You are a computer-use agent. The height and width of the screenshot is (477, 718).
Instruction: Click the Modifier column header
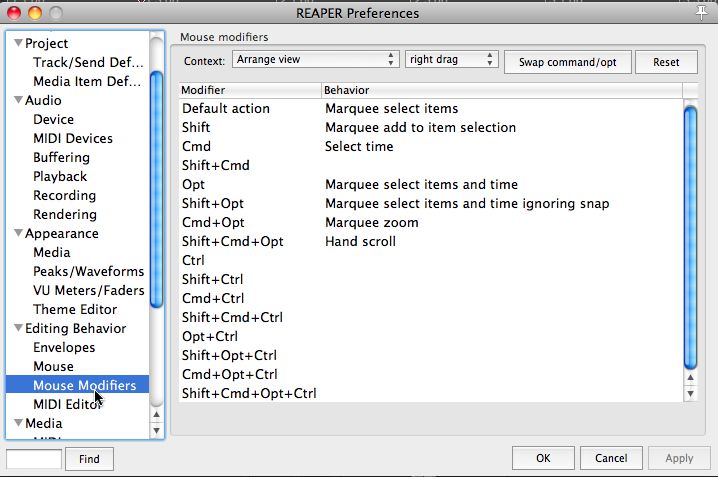[x=250, y=90]
